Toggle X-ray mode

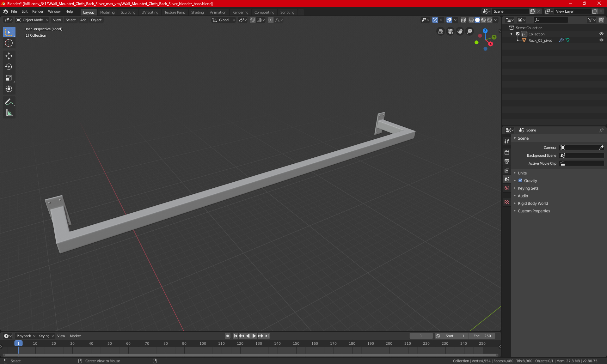tap(463, 20)
